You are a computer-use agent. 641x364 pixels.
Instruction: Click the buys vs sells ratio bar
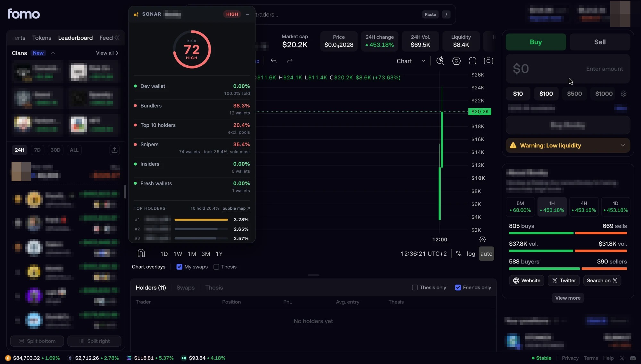[x=568, y=233]
